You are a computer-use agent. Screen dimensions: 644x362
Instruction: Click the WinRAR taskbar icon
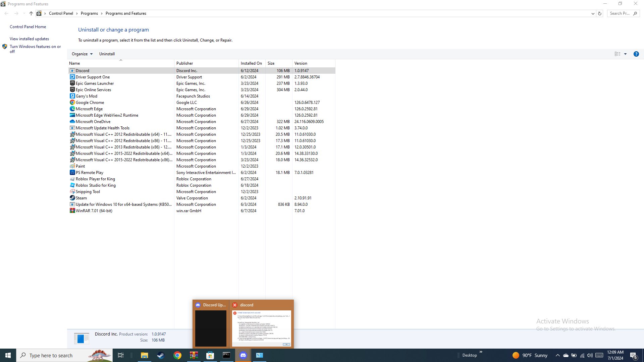pos(194,355)
